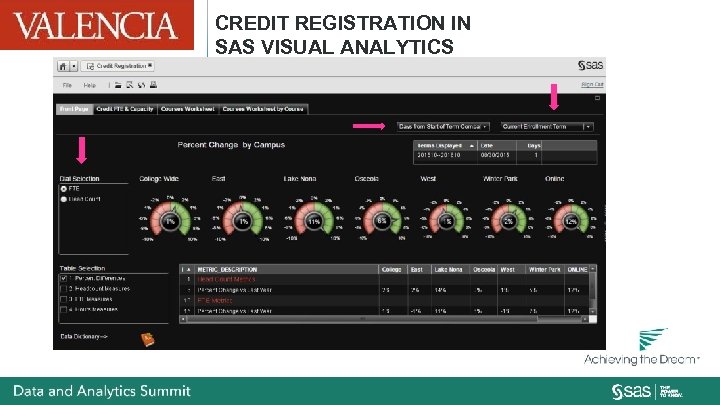The width and height of the screenshot is (720, 405).
Task: Click the Sign Out link
Action: point(592,84)
